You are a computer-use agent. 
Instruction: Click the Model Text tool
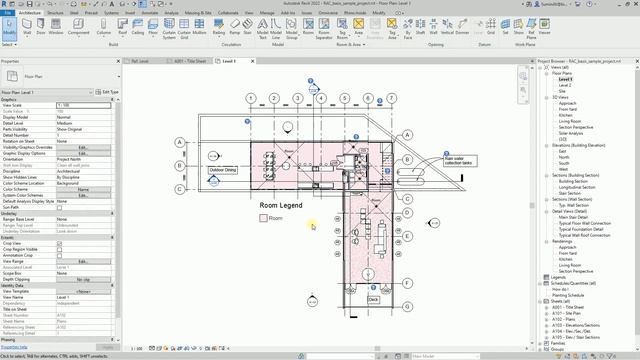coord(262,29)
